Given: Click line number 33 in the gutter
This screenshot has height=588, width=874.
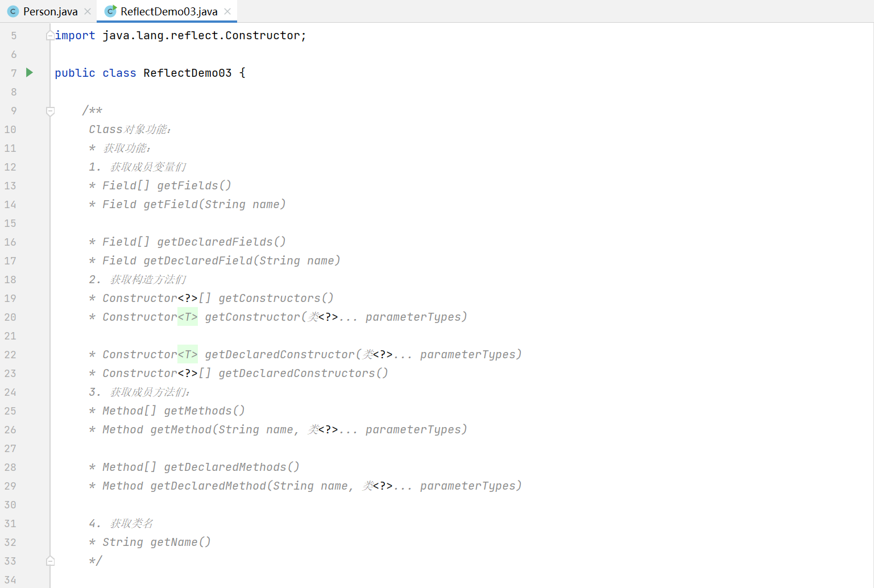Looking at the screenshot, I should [x=10, y=561].
